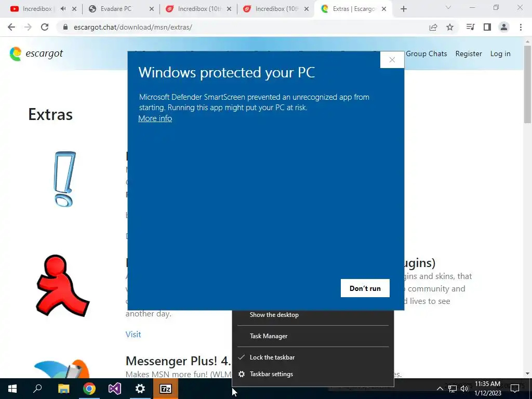Click the padlock site info icon
The height and width of the screenshot is (399, 532).
(66, 27)
